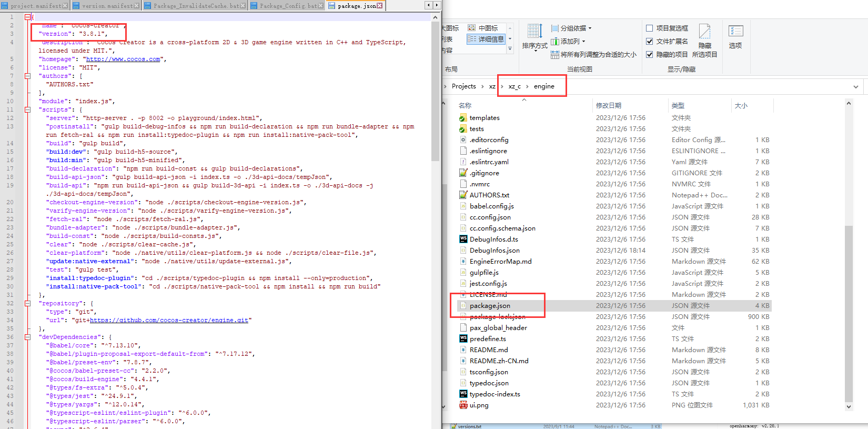The image size is (868, 429).
Task: Click size all columns to fit (将所有列调整为合适的大小)
Action: tap(593, 55)
